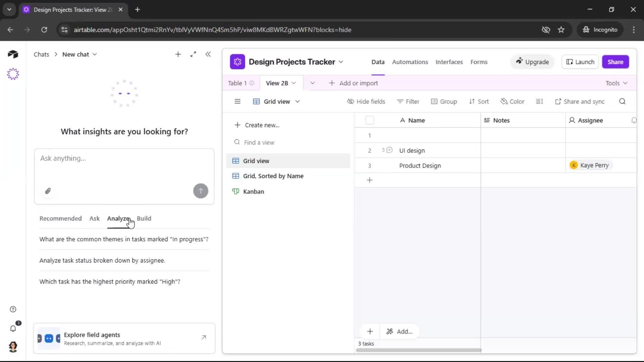
Task: Open notifications bell in sidebar
Action: tap(13, 328)
